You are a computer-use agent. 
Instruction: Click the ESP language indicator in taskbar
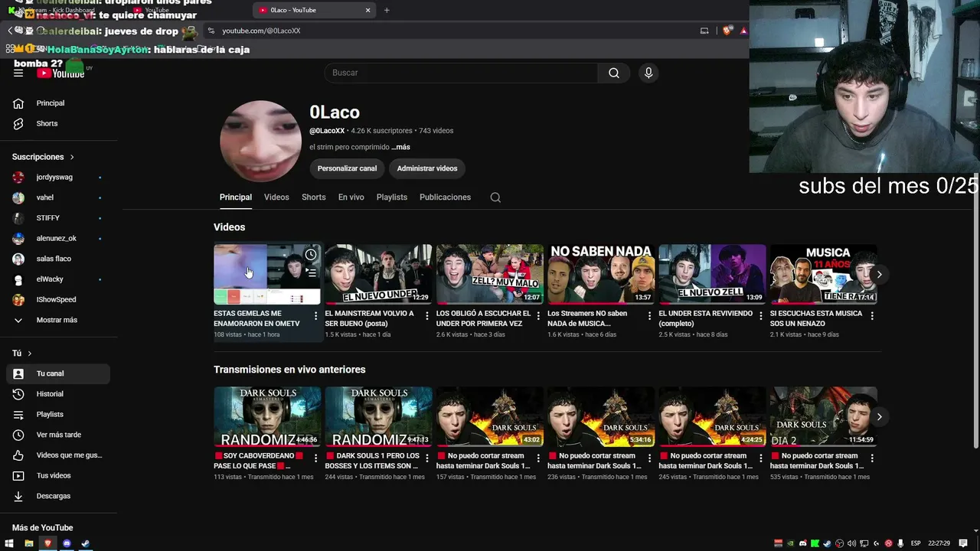coord(916,543)
